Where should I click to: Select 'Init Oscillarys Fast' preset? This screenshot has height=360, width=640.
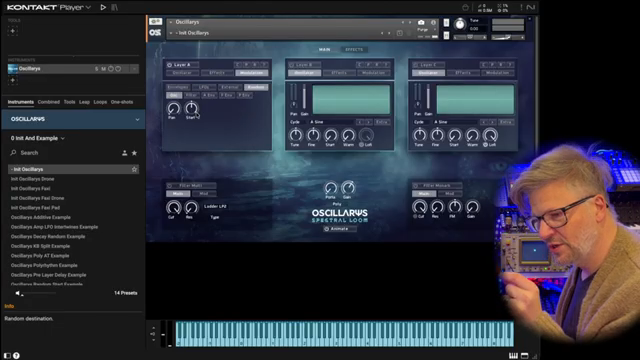click(30, 189)
